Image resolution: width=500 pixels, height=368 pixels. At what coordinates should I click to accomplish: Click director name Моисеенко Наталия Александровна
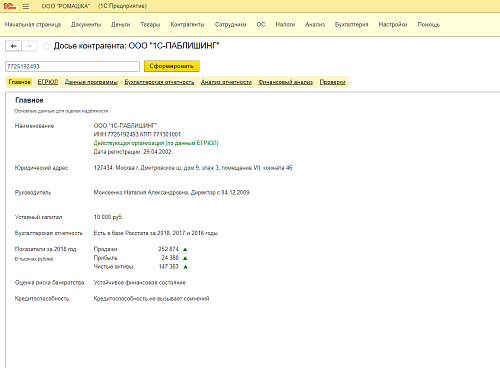point(141,192)
